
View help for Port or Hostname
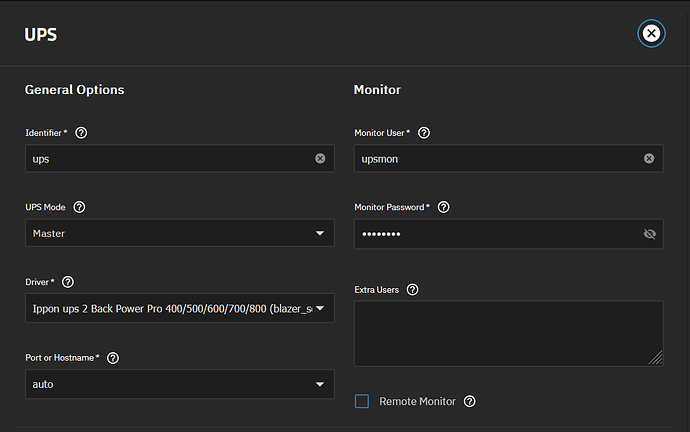(x=113, y=357)
